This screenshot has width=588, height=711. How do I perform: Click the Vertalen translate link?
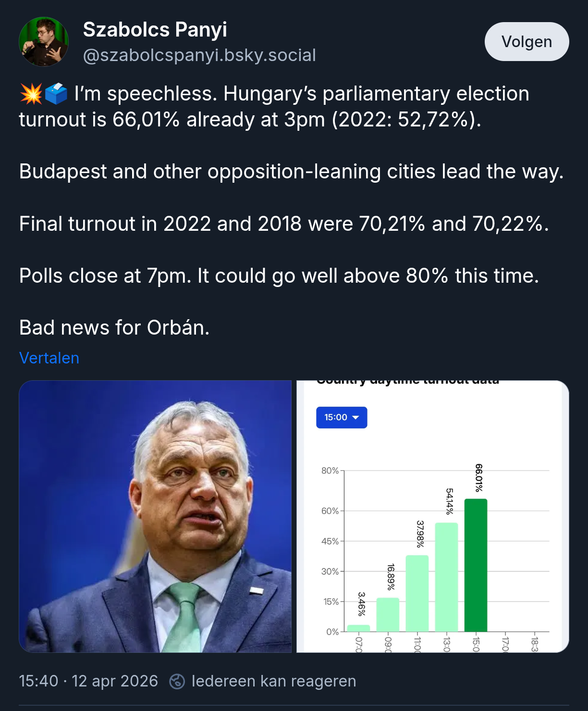(49, 358)
